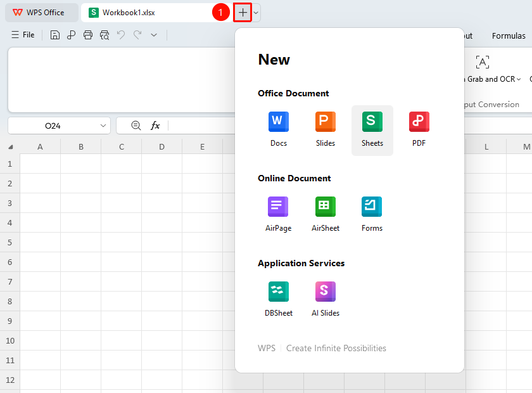This screenshot has width=532, height=393.
Task: Open the File menu
Action: (23, 35)
